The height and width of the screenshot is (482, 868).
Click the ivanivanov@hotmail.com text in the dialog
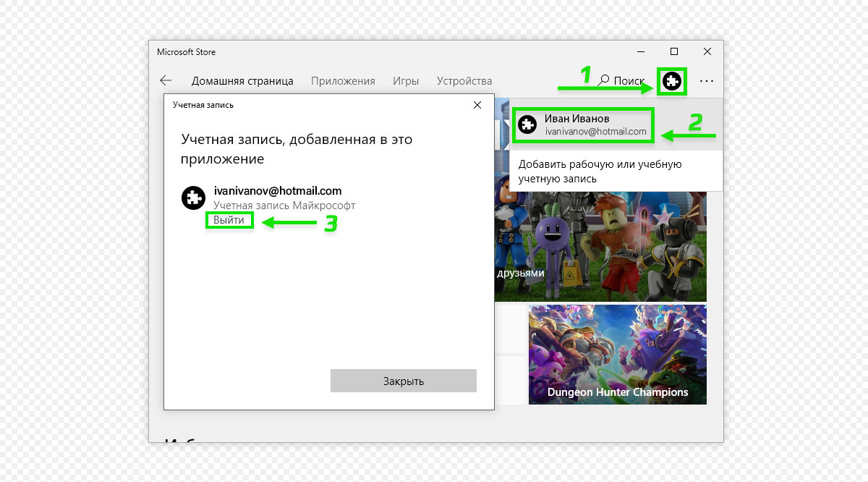[278, 191]
